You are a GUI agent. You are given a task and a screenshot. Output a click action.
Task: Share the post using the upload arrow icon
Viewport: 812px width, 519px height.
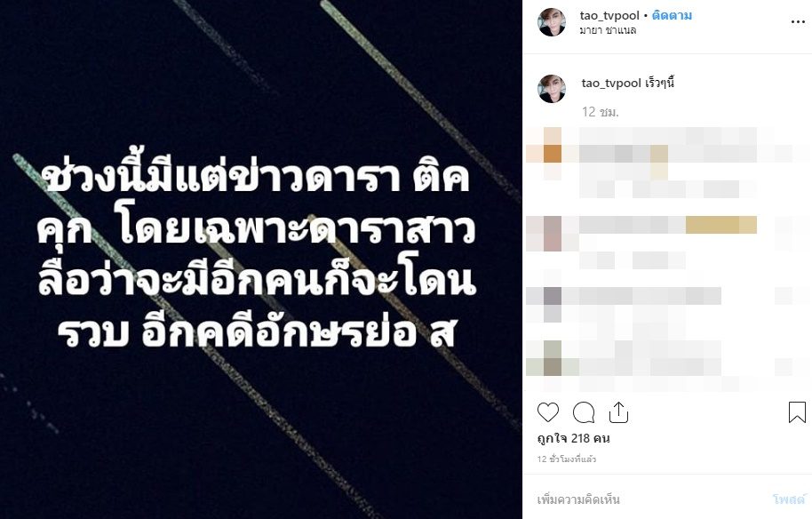(619, 412)
